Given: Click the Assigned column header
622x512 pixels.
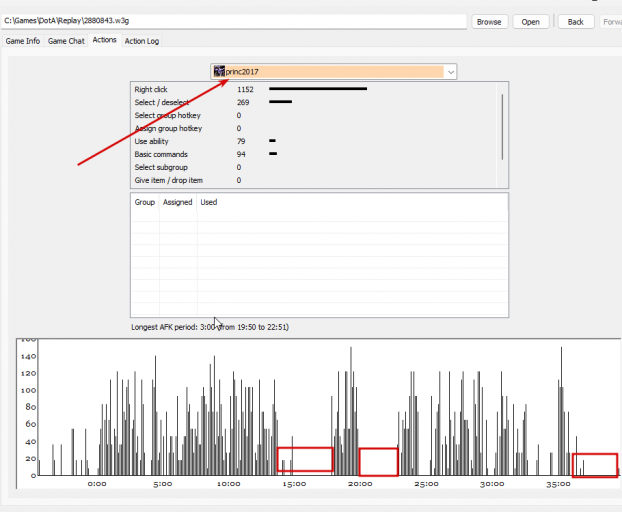Looking at the screenshot, I should point(178,202).
